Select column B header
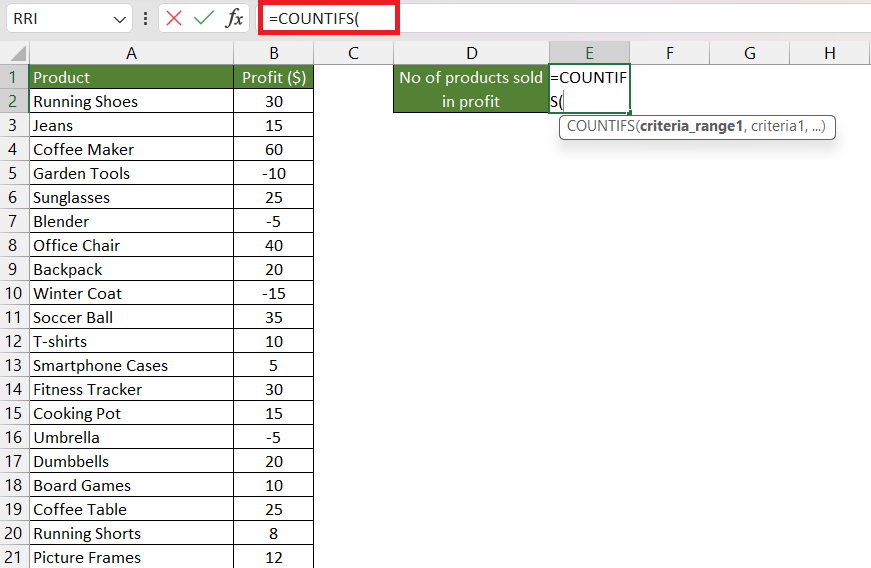 (274, 53)
